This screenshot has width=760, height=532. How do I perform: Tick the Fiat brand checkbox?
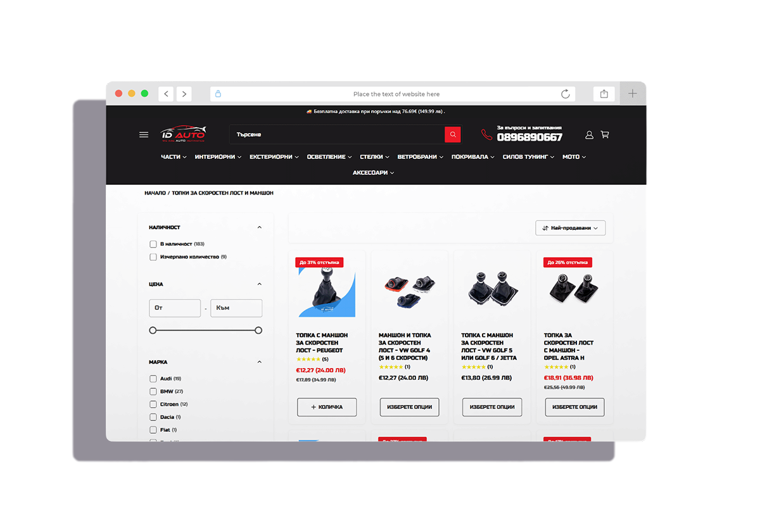pyautogui.click(x=153, y=430)
